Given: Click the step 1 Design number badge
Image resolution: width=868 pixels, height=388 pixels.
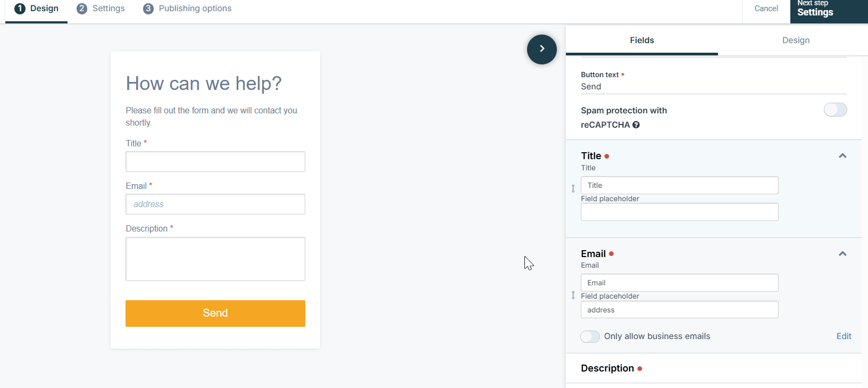Looking at the screenshot, I should tap(20, 9).
